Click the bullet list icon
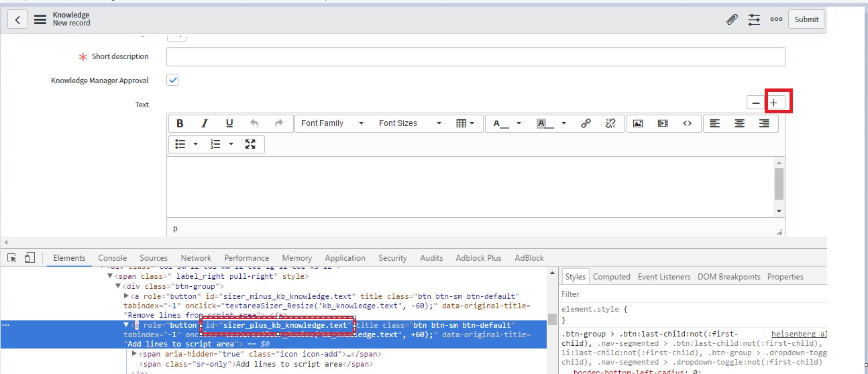The height and width of the screenshot is (374, 868). click(180, 144)
